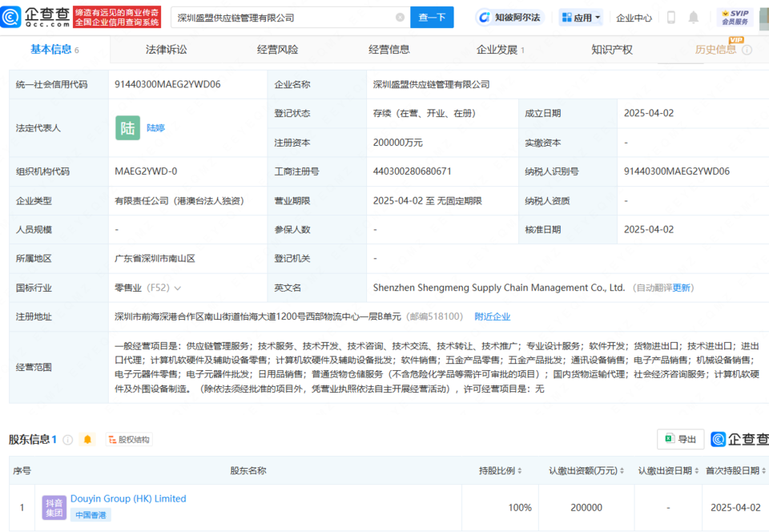
Task: Click the info icon beside 历史信息
Action: [747, 50]
